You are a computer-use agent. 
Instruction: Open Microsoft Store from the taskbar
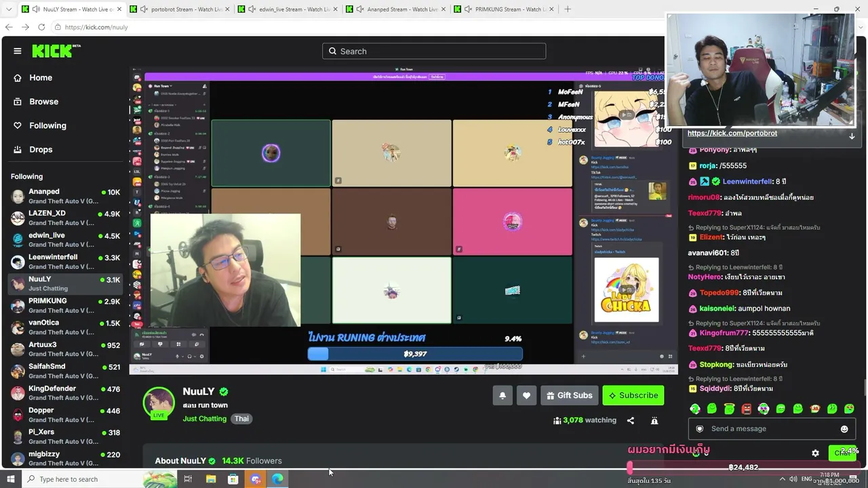[233, 479]
